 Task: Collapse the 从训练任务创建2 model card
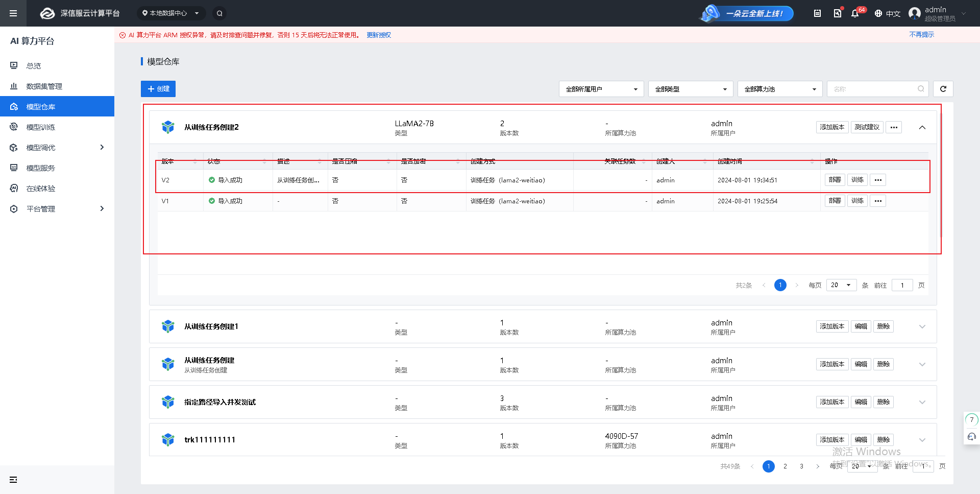coord(922,127)
